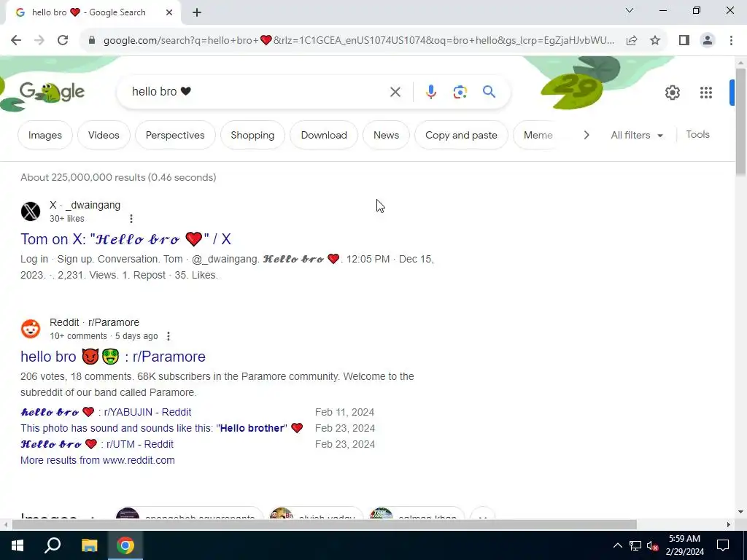The width and height of the screenshot is (747, 560).
Task: Open search Tools
Action: click(x=697, y=135)
